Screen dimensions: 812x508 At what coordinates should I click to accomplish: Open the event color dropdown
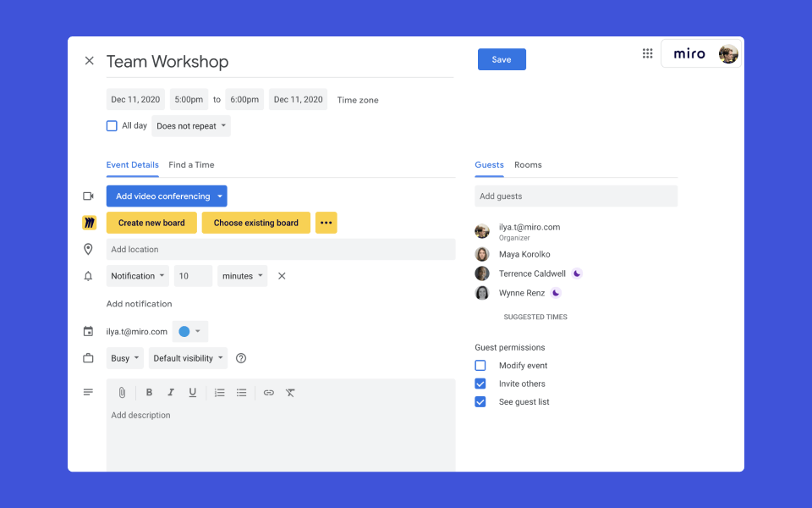coord(190,331)
